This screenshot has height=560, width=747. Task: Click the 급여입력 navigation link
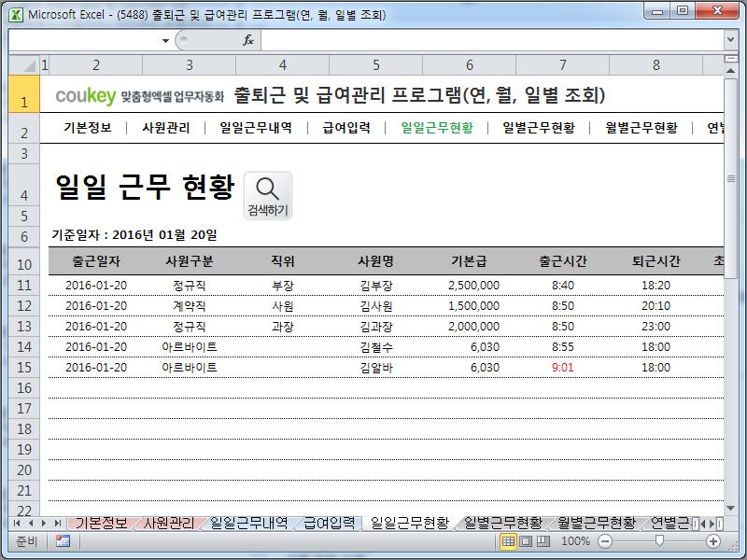(x=346, y=128)
